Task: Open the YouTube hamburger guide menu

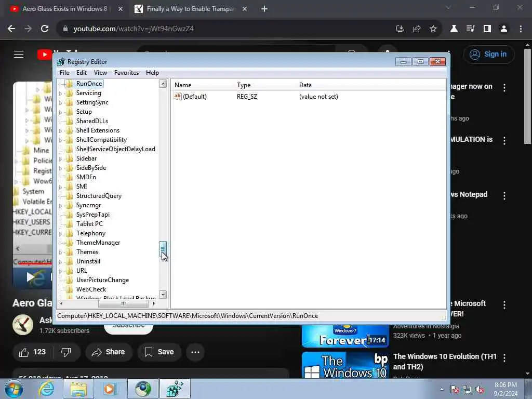Action: pos(19,54)
